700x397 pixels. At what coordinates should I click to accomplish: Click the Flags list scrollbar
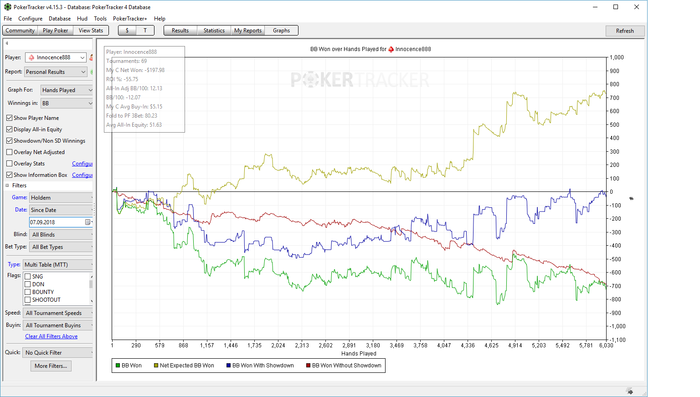click(x=91, y=288)
